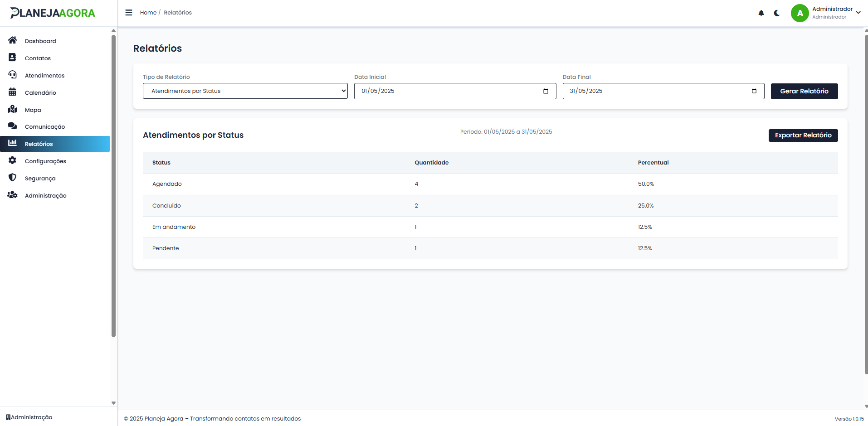Click the Gerar Relatório button
The height and width of the screenshot is (426, 868).
(804, 91)
